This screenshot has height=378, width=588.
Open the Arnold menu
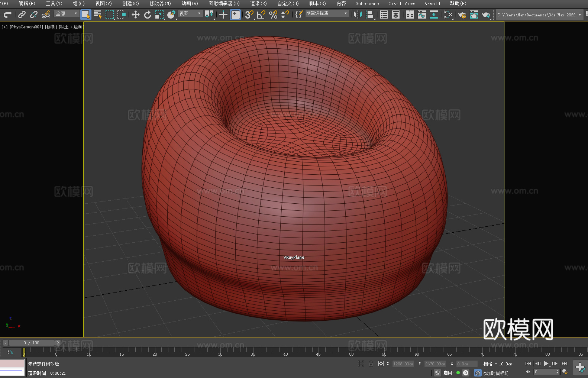432,3
